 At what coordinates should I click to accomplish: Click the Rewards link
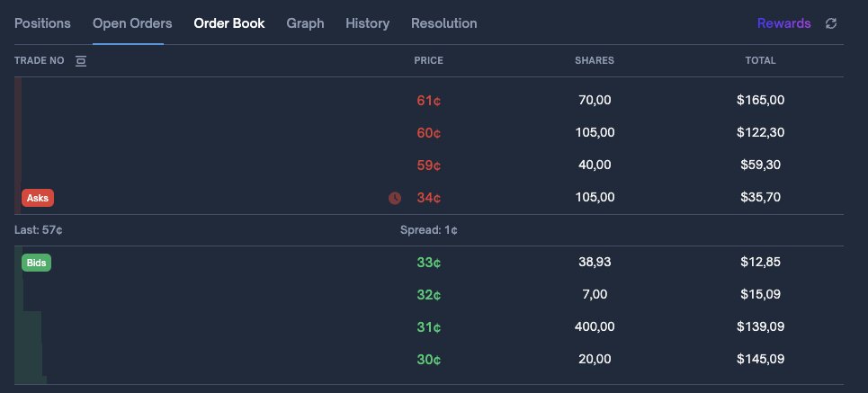(x=783, y=23)
